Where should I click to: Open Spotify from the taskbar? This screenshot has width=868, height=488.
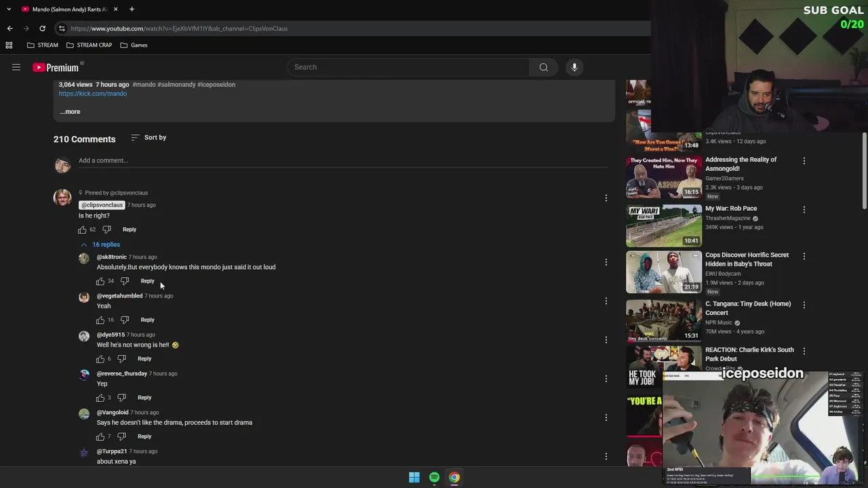click(434, 477)
